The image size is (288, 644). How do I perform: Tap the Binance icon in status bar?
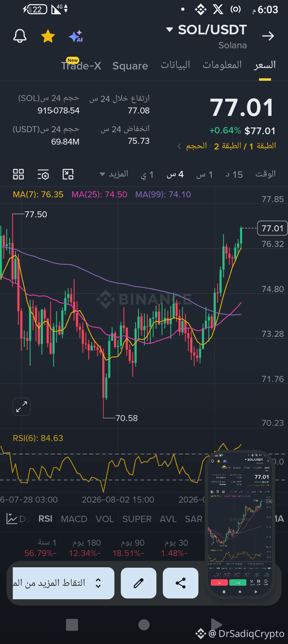click(x=200, y=9)
